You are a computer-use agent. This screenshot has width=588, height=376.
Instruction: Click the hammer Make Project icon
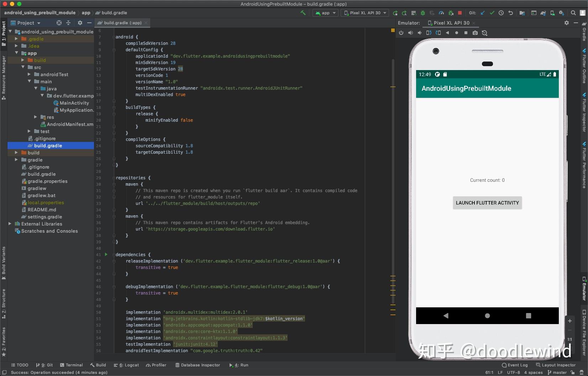point(303,13)
